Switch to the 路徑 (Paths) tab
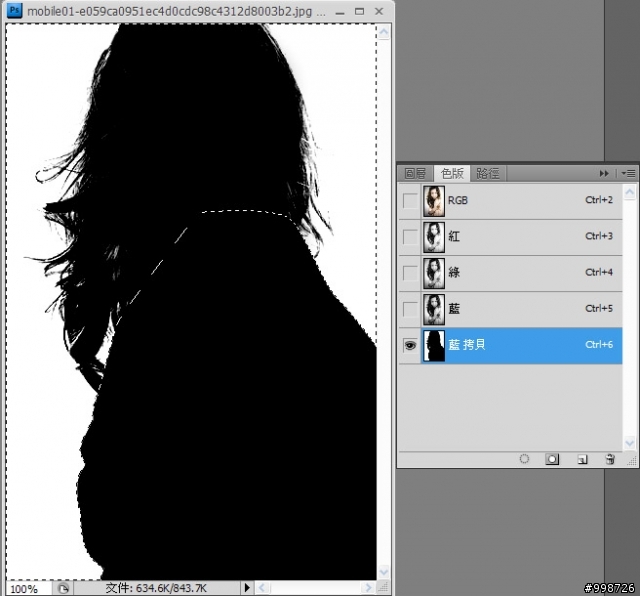The width and height of the screenshot is (640, 596). pyautogui.click(x=488, y=173)
